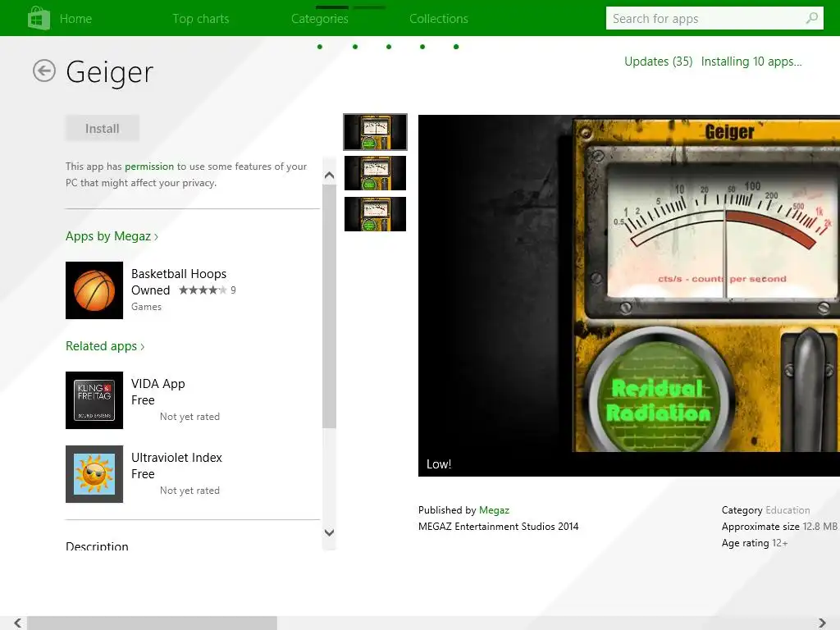Select second screenshot thumbnail
Screen dimensions: 840x630
[x=375, y=173]
